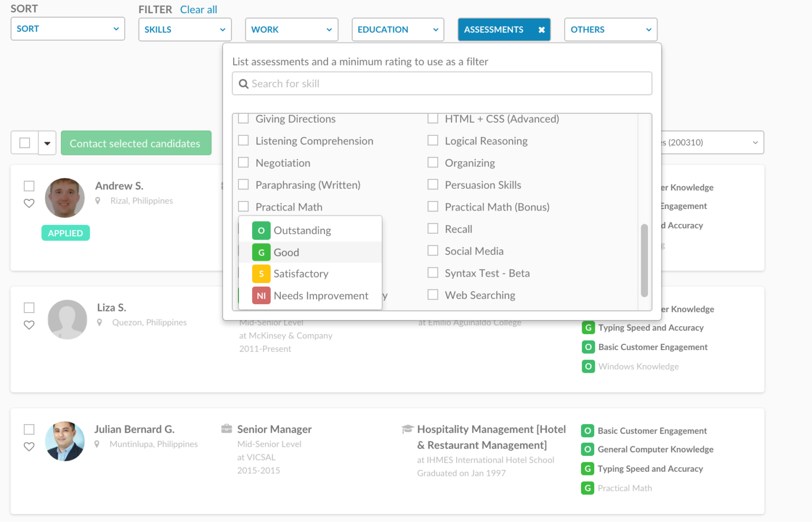Screen dimensions: 812x522
Task: Check the Web Searching assessment
Action: 433,295
